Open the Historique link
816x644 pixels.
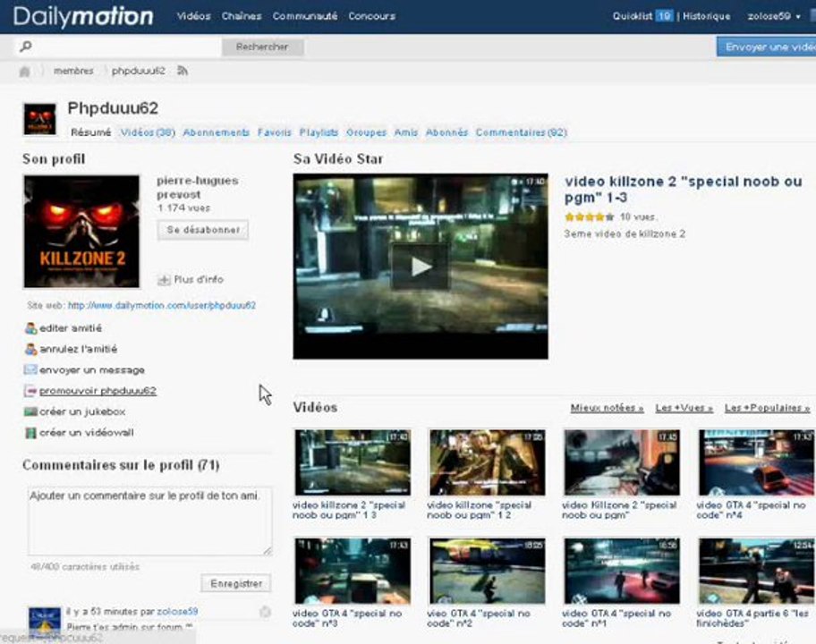(x=706, y=16)
